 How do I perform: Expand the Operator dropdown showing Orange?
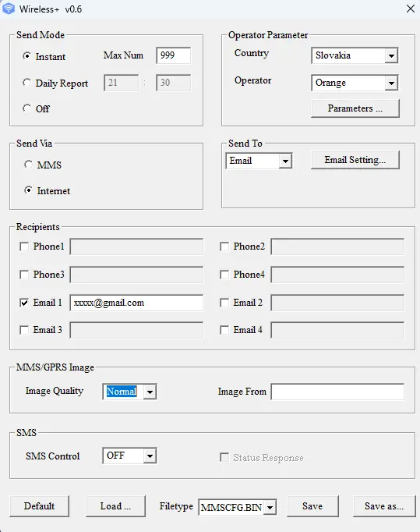click(x=355, y=83)
